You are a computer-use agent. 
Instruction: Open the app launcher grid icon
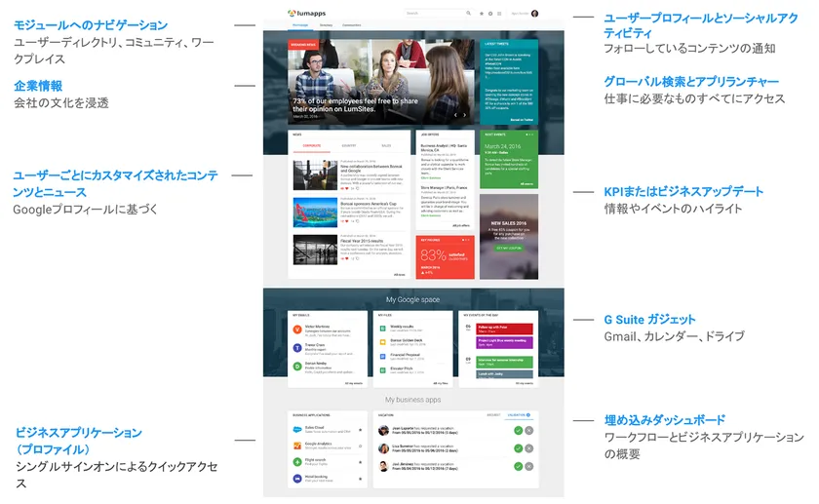499,14
